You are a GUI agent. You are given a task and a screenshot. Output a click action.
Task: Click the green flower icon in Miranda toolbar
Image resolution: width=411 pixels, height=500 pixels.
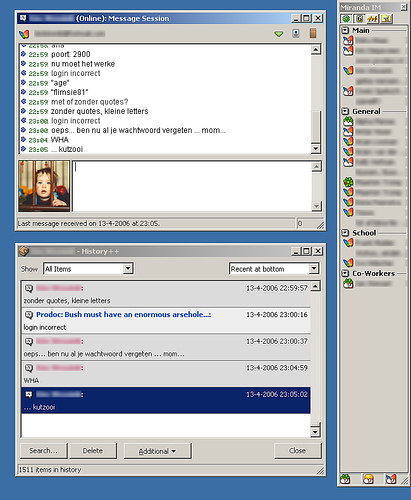[x=346, y=19]
